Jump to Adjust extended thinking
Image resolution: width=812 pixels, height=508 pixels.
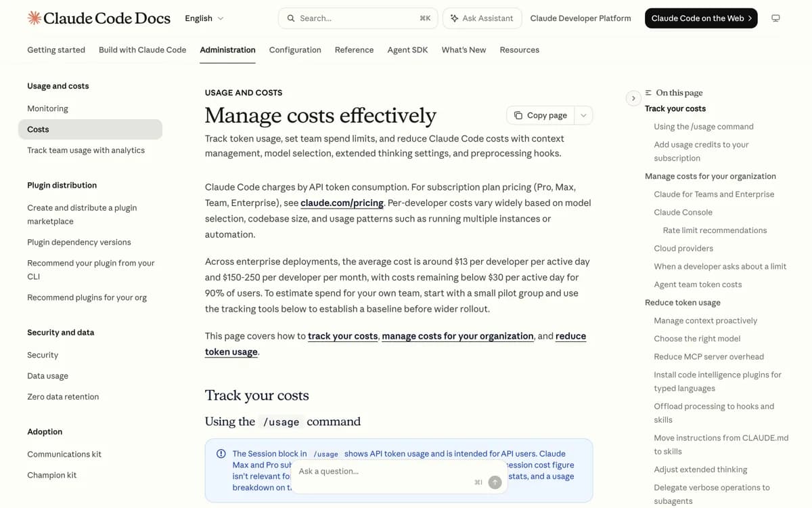700,469
